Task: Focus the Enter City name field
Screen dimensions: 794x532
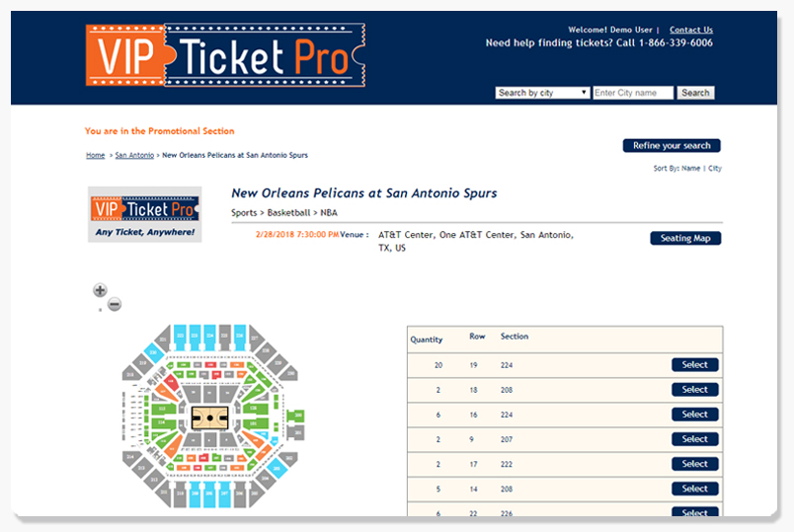Action: point(633,93)
